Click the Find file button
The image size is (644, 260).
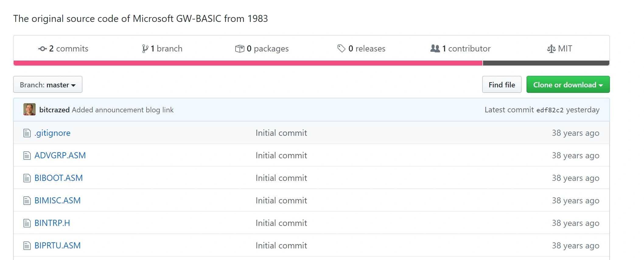pyautogui.click(x=502, y=84)
